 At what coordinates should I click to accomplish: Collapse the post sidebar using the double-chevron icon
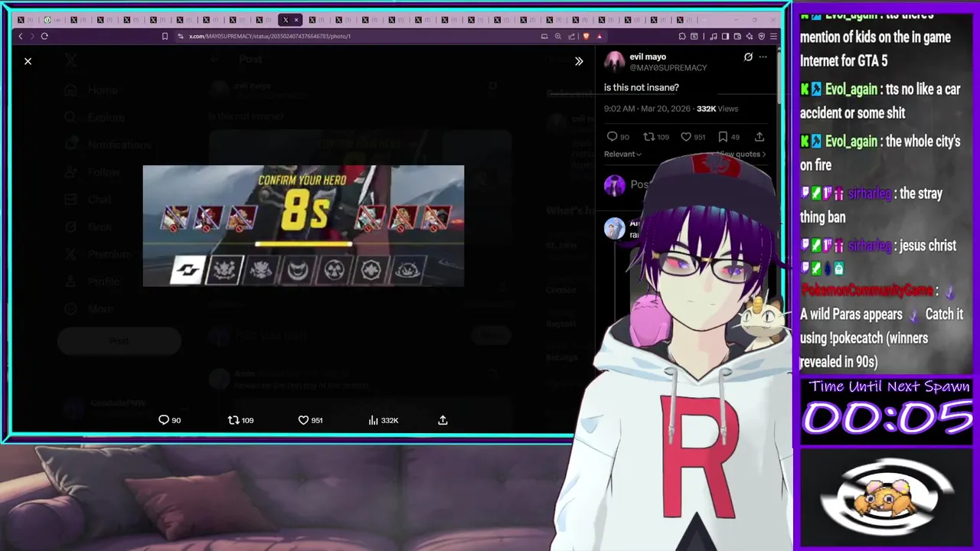click(x=579, y=61)
